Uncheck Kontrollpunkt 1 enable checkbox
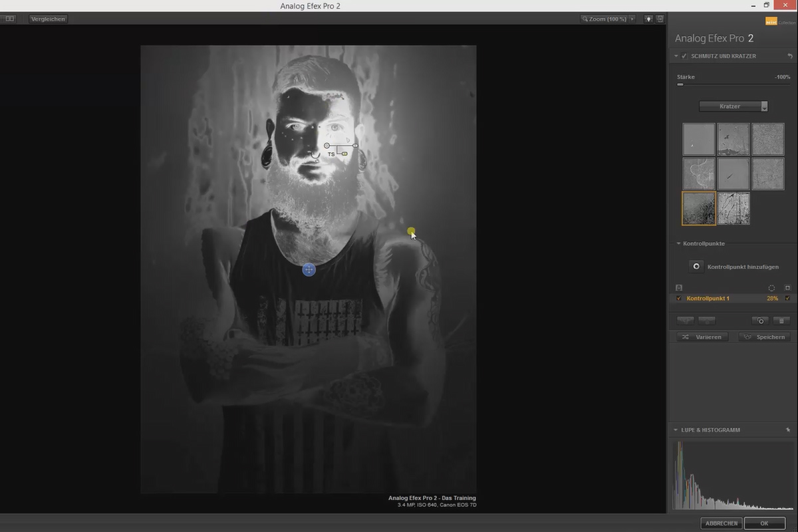This screenshot has width=798, height=532. pos(679,299)
